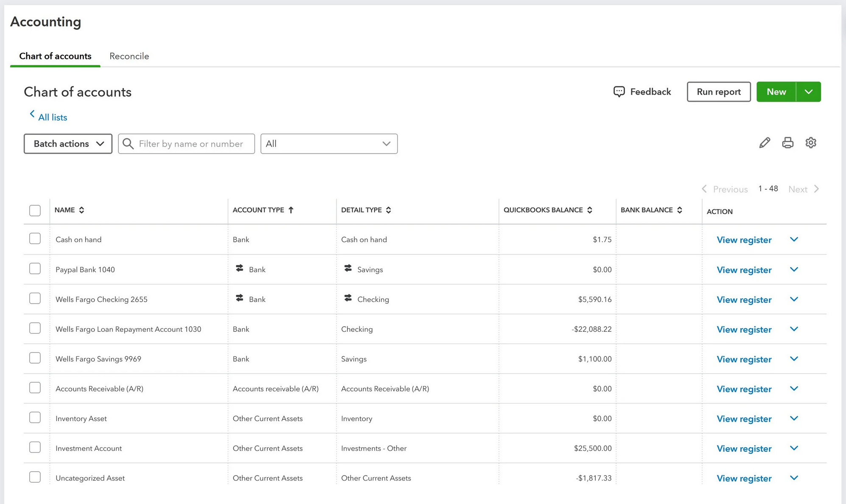Viewport: 846px width, 504px height.
Task: View register for Wells Fargo Checking 2655
Action: [x=744, y=300]
